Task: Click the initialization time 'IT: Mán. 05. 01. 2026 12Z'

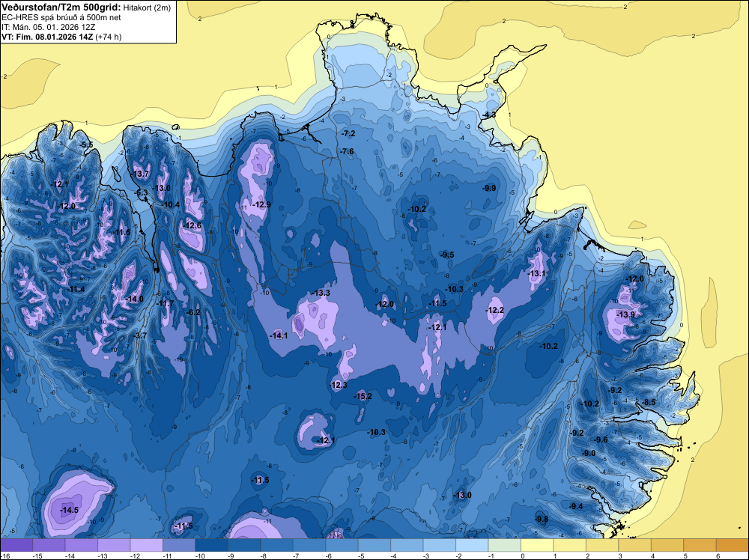Action: (49, 27)
